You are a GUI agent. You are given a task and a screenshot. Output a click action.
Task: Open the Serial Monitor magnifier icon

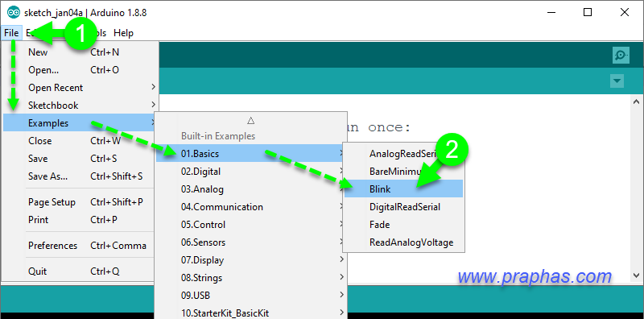(621, 55)
